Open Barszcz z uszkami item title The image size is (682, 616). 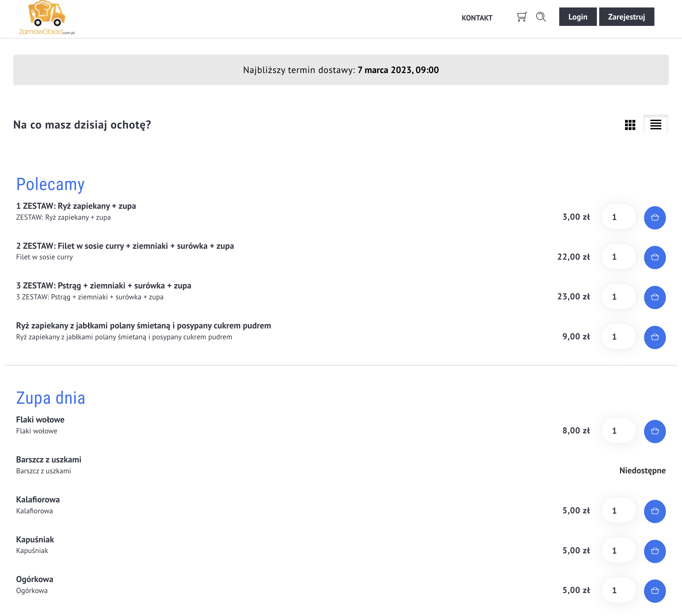(49, 459)
